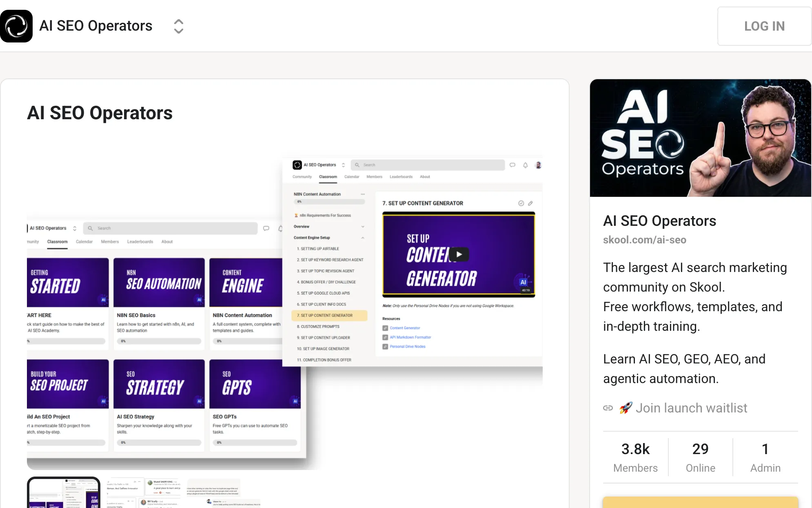This screenshot has height=508, width=812.
Task: Open the Join launch waitlist link
Action: coord(683,408)
